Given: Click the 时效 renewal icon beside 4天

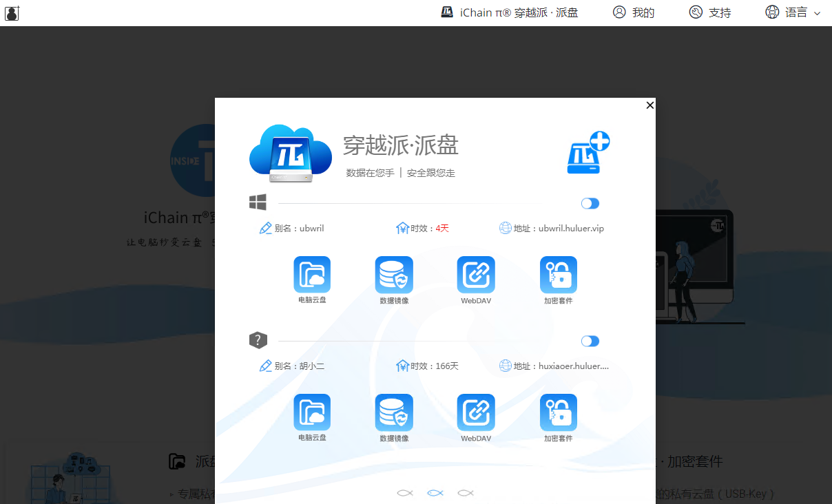Looking at the screenshot, I should (x=403, y=228).
